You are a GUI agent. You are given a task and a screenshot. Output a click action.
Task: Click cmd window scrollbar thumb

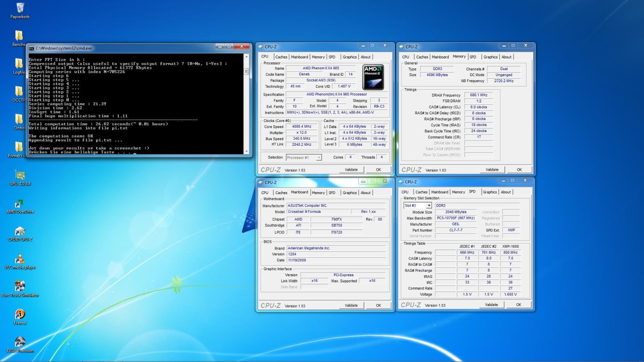tap(246, 72)
